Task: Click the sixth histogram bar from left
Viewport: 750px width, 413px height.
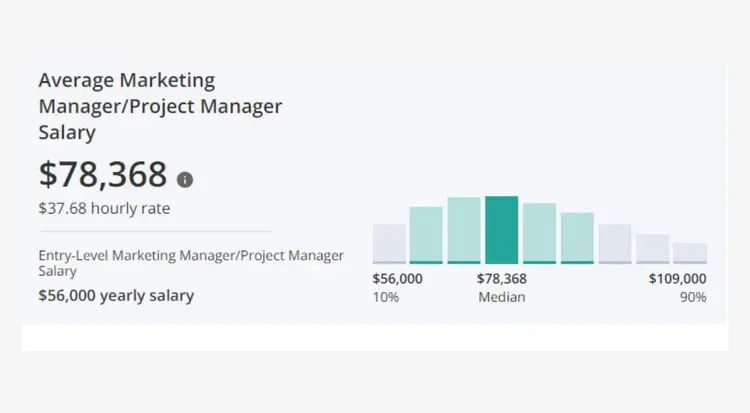Action: coord(577,238)
